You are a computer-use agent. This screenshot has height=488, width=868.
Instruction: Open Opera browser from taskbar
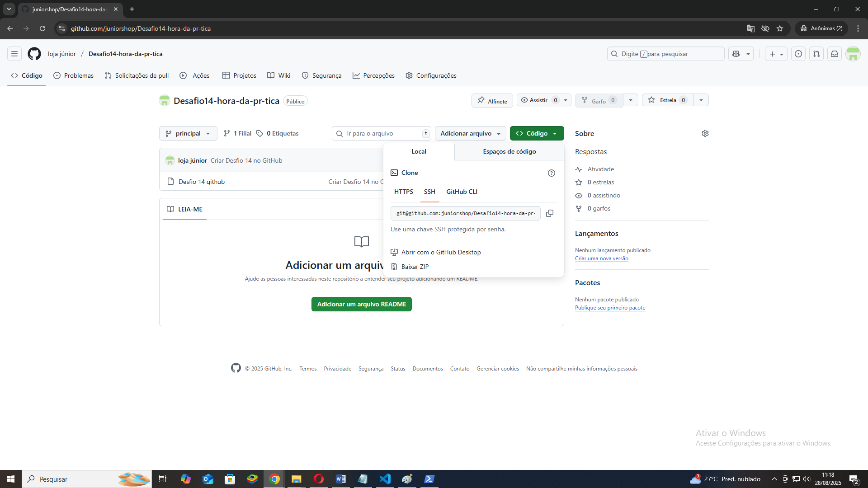pyautogui.click(x=319, y=479)
